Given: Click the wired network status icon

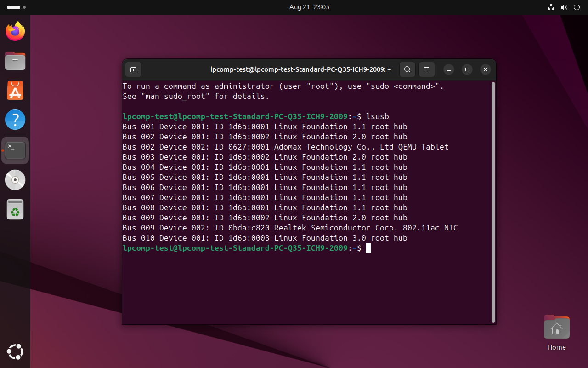Looking at the screenshot, I should click(551, 7).
